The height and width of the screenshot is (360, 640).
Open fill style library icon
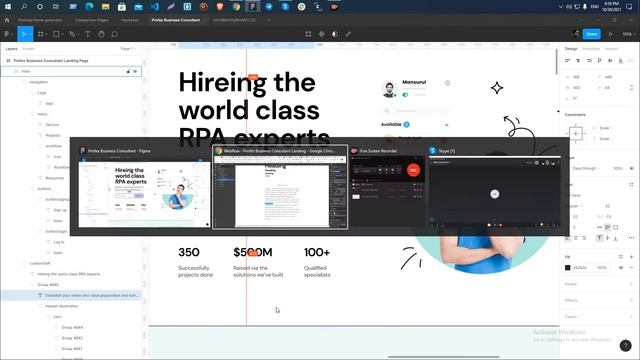[620, 257]
